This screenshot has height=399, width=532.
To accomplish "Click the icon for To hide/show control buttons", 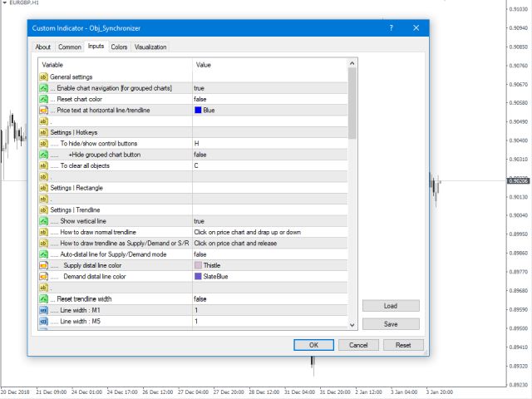I will click(x=43, y=144).
